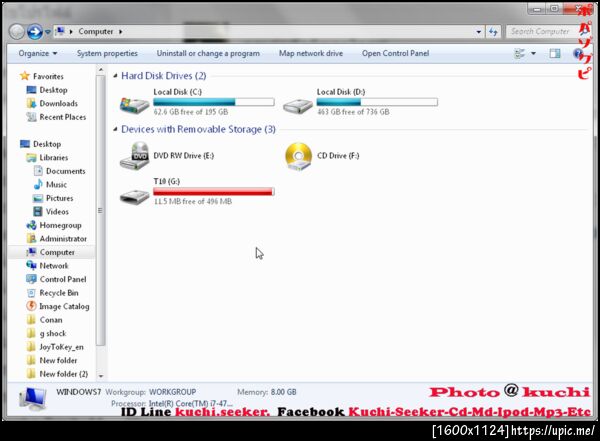The width and height of the screenshot is (600, 441).
Task: Open the New folder (2) entry
Action: tap(64, 374)
